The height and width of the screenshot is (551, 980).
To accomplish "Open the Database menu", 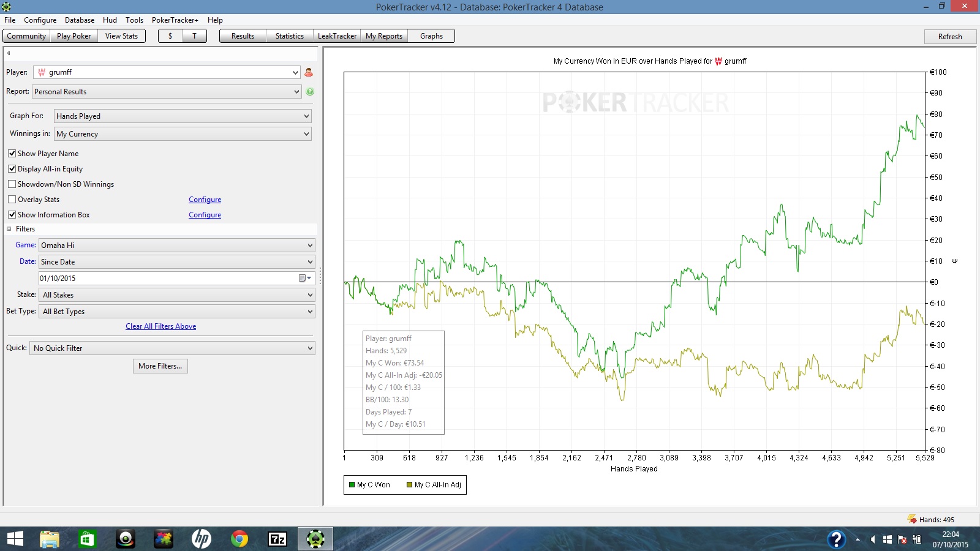I will click(80, 20).
